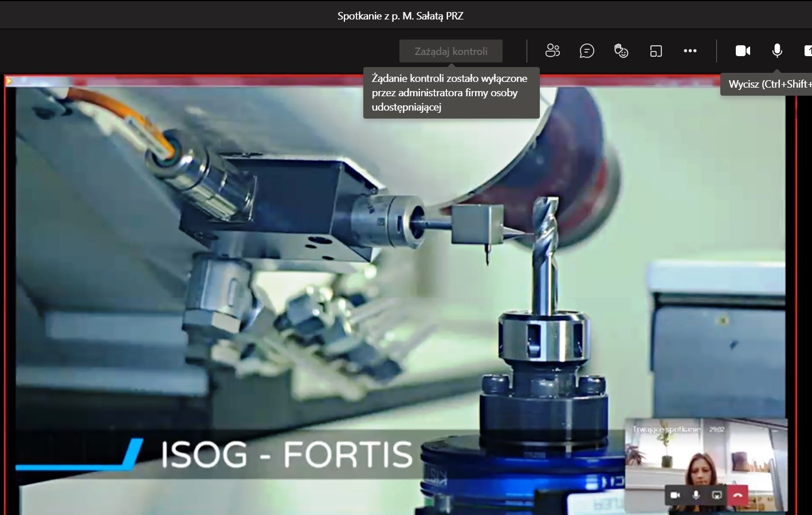Mute the microphone in the top toolbar
This screenshot has width=812, height=515.
tap(777, 51)
